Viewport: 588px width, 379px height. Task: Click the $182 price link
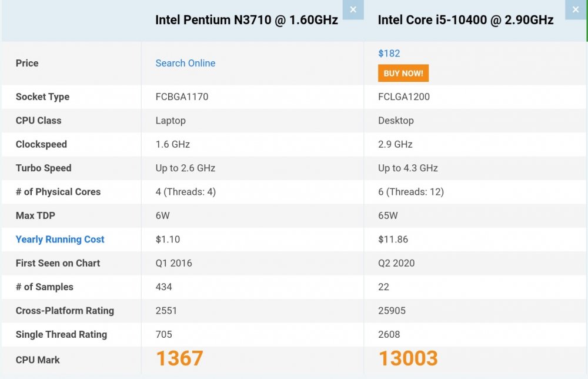coord(389,54)
